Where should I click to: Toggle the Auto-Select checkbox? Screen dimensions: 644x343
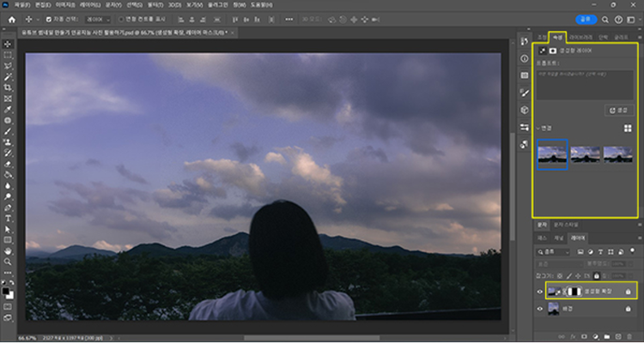point(49,19)
